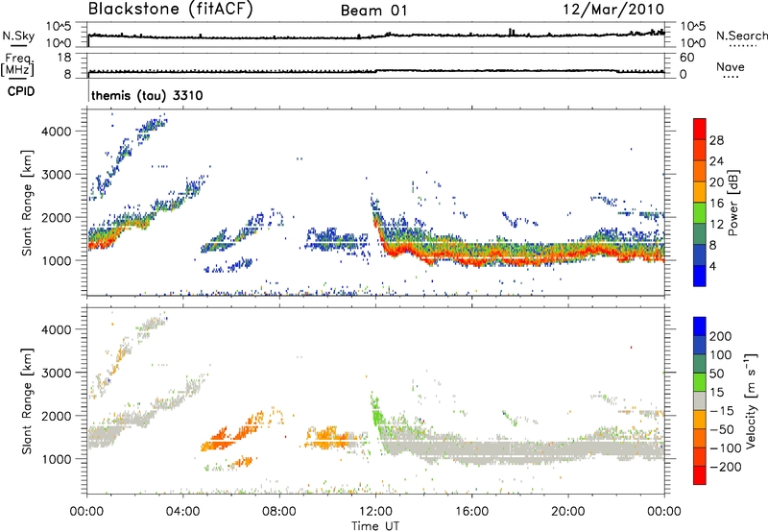Viewport: 768px width, 532px height.
Task: Click the Power colorbar label '24'
Action: 716,161
